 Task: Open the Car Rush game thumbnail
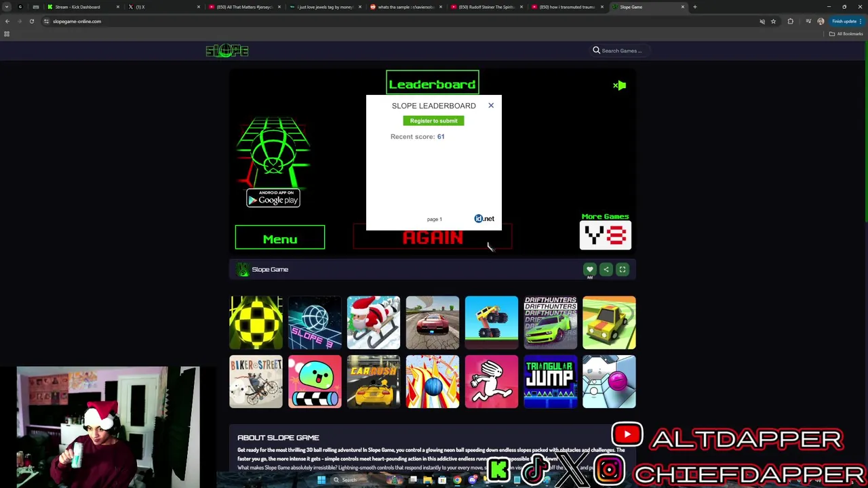click(374, 382)
